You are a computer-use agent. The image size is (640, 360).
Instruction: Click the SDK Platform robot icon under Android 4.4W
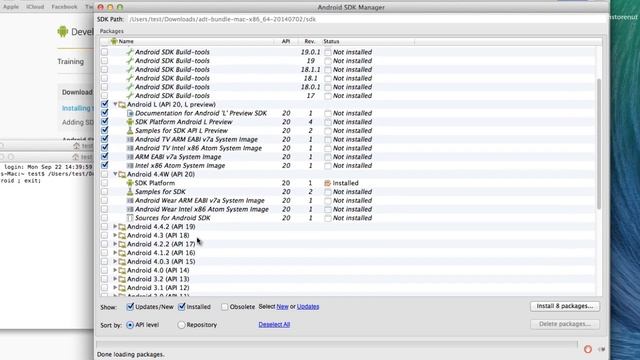pos(130,183)
